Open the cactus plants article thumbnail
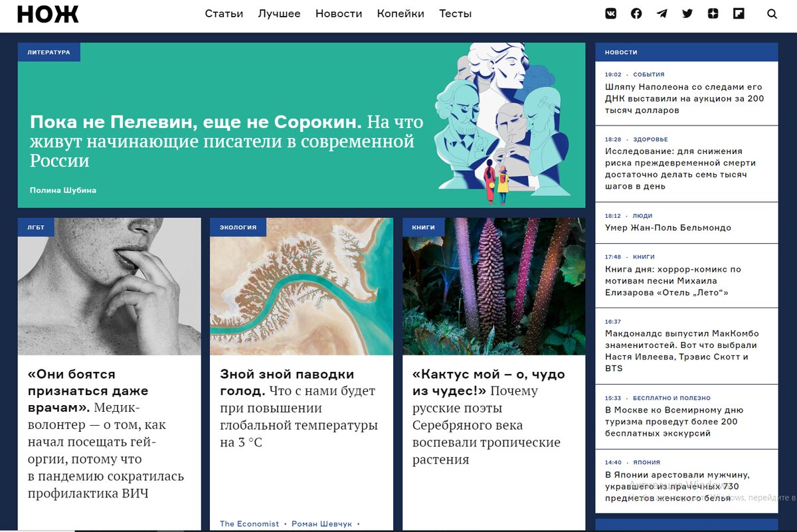 493,286
